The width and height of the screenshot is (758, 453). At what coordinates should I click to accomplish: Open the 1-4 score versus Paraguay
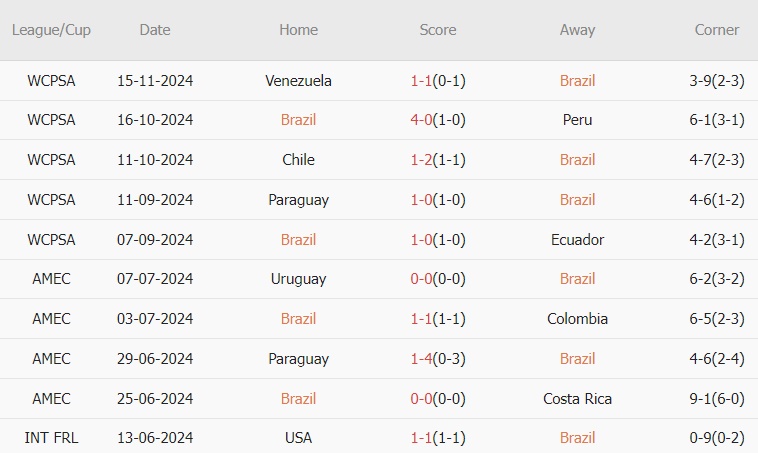438,359
